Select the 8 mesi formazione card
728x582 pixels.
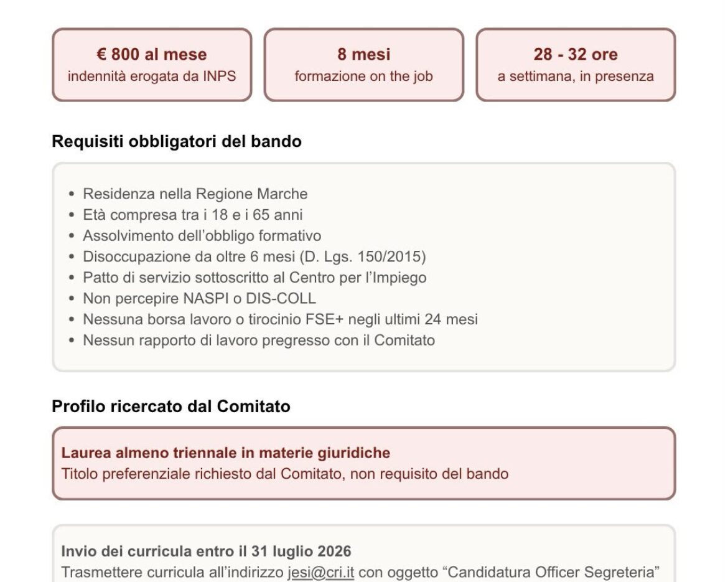pyautogui.click(x=363, y=65)
